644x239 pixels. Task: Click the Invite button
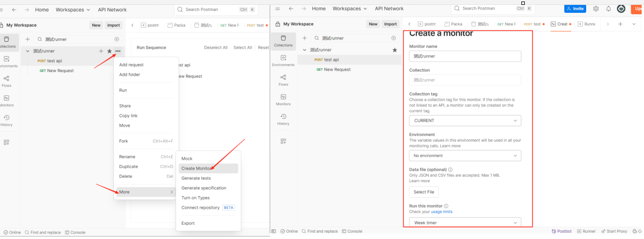[x=575, y=9]
